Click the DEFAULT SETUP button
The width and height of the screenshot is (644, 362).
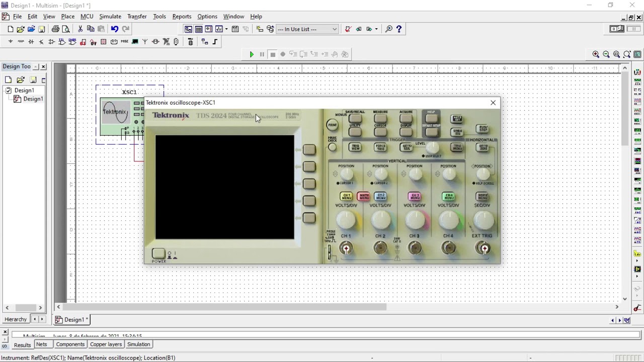click(432, 132)
